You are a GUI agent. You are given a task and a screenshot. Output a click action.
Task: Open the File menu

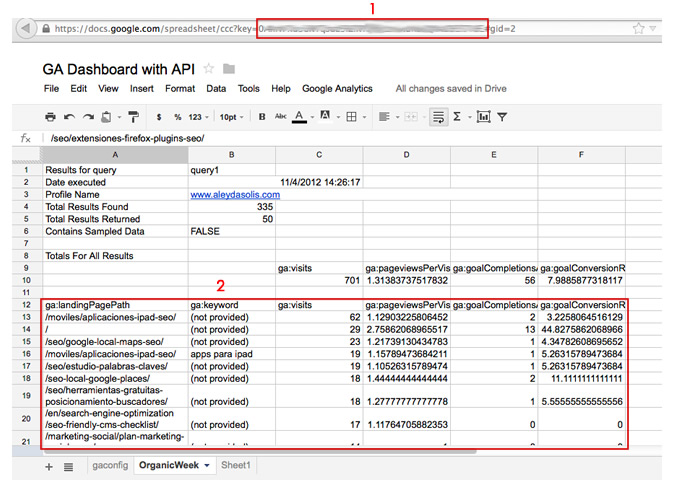pyautogui.click(x=51, y=89)
